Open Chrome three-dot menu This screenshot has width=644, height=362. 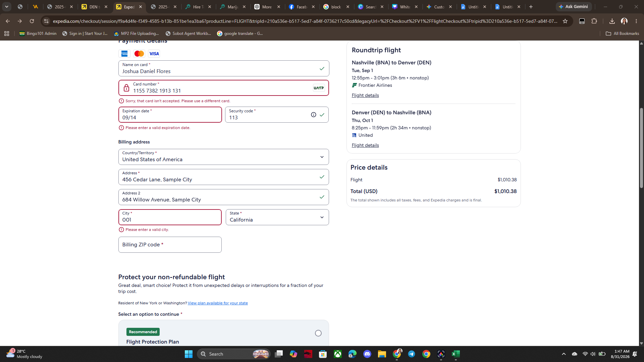pyautogui.click(x=636, y=21)
